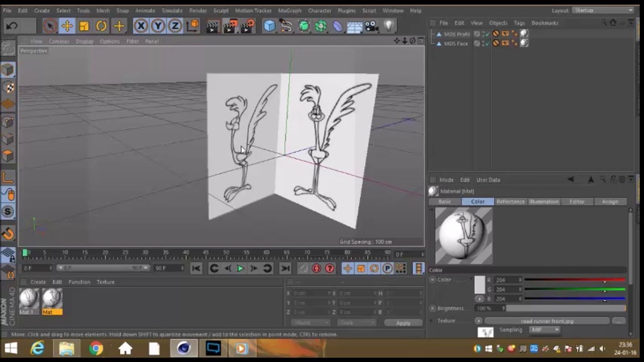Open the Object Manager Tags menu
This screenshot has width=644, height=362.
[x=519, y=23]
